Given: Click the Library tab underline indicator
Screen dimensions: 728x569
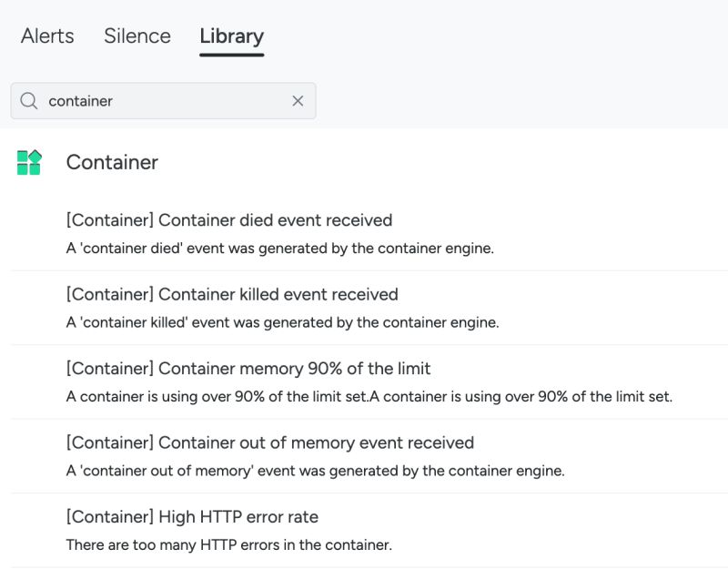Looking at the screenshot, I should 231,56.
